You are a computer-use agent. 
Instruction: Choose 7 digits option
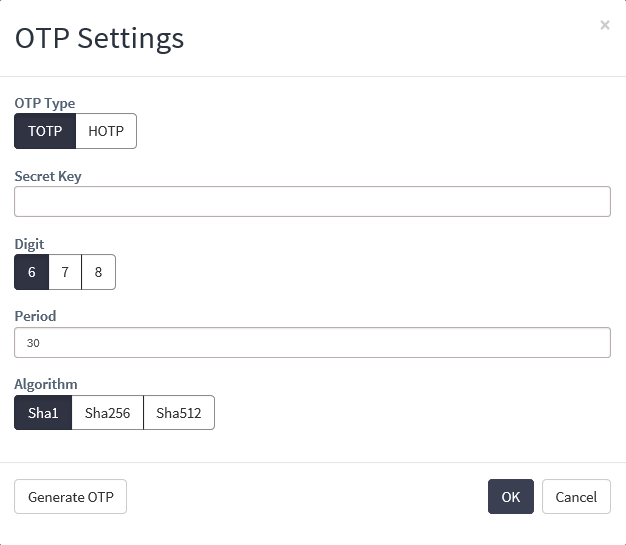65,272
